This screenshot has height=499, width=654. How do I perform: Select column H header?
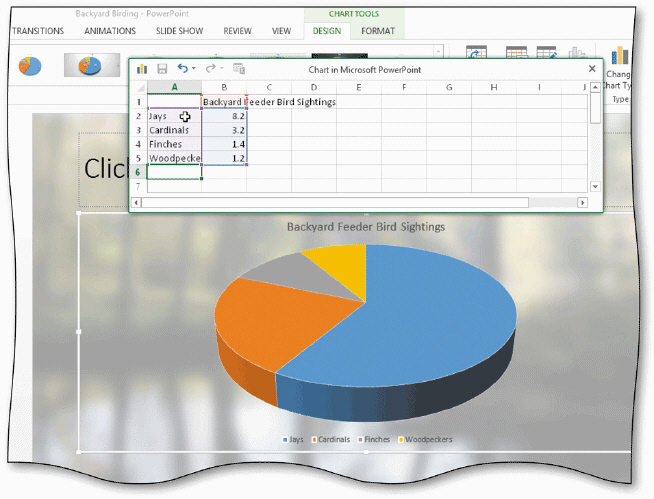coord(494,87)
